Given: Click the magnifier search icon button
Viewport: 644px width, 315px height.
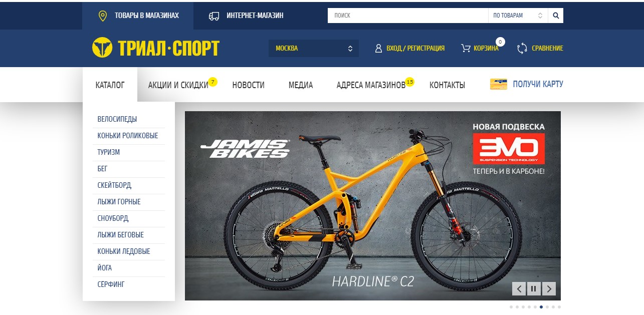Looking at the screenshot, I should click(556, 16).
